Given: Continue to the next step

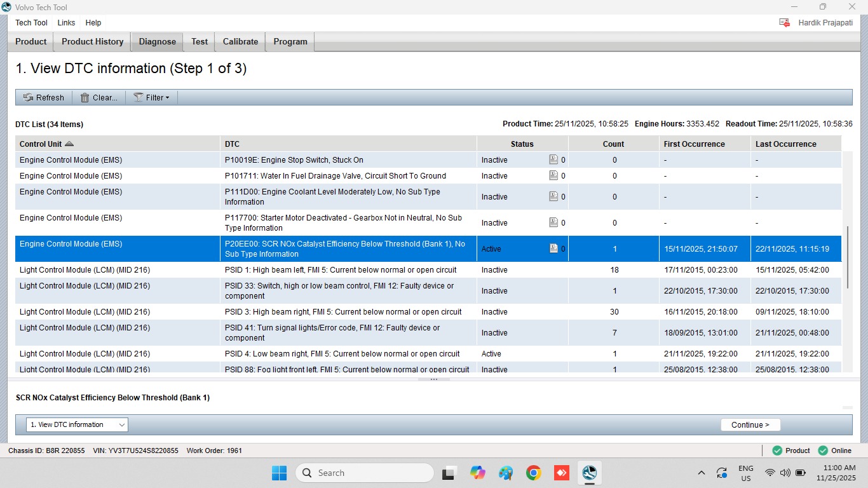Looking at the screenshot, I should coord(750,425).
